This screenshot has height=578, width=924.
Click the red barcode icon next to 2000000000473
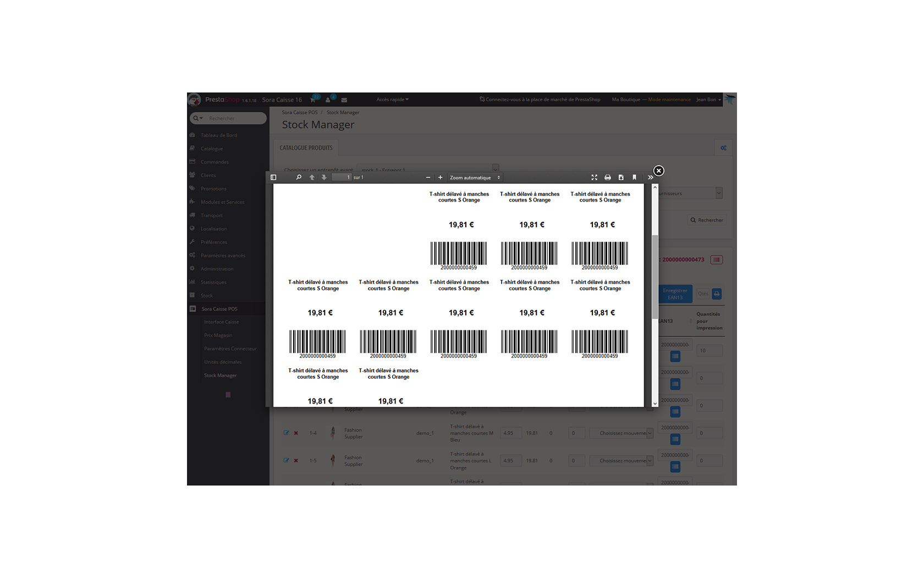pyautogui.click(x=716, y=260)
